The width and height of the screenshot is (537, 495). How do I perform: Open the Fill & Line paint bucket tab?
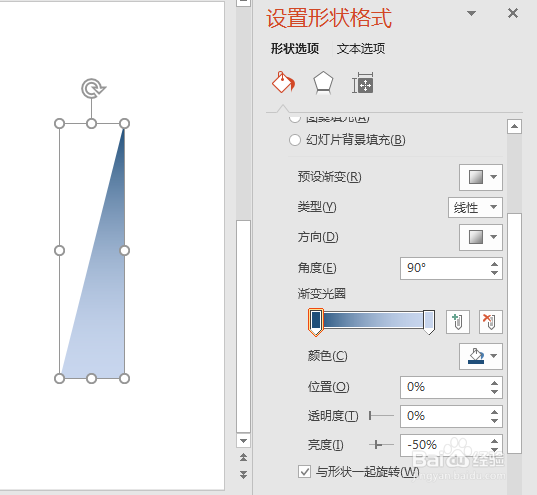pyautogui.click(x=283, y=82)
